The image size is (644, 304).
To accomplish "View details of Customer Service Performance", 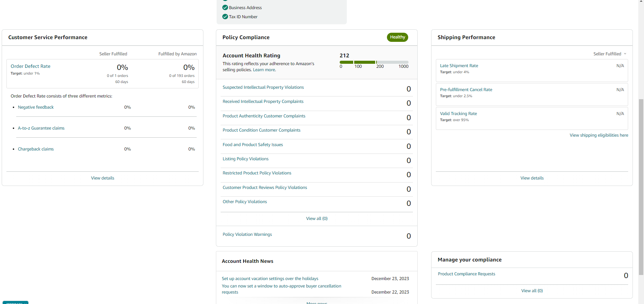I will pos(103,178).
